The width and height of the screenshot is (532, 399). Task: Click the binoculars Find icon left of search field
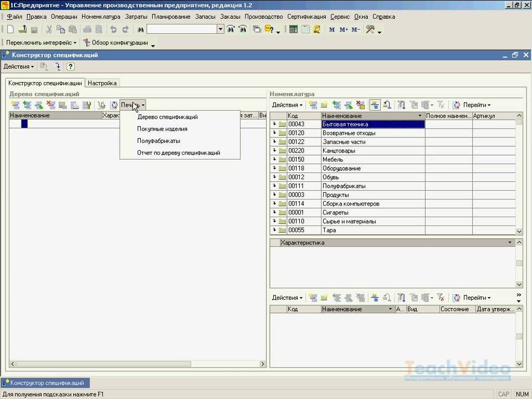[x=140, y=29]
